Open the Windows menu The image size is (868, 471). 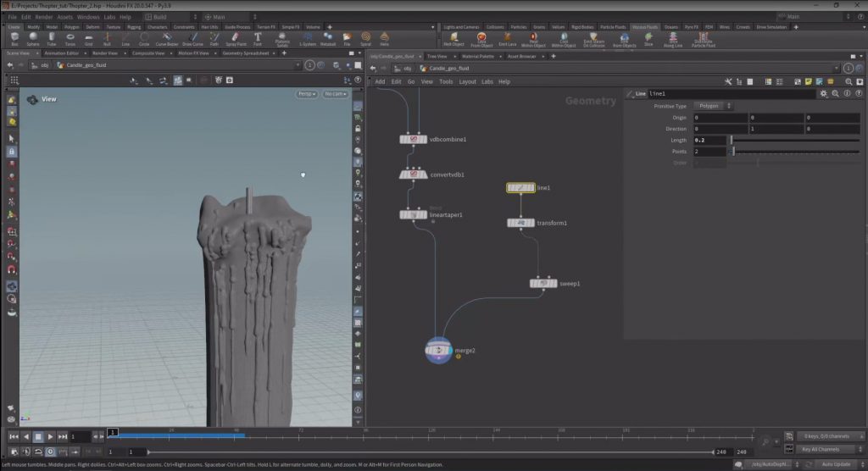tap(88, 17)
